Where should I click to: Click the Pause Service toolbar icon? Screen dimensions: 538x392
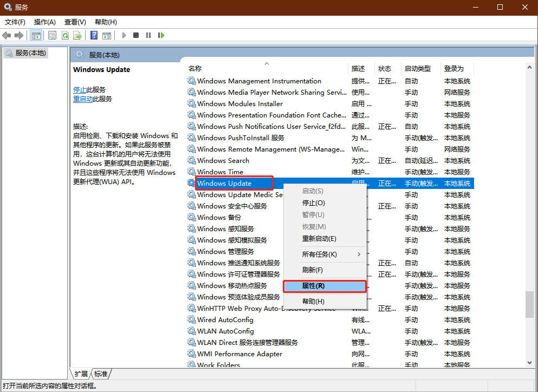[x=148, y=35]
